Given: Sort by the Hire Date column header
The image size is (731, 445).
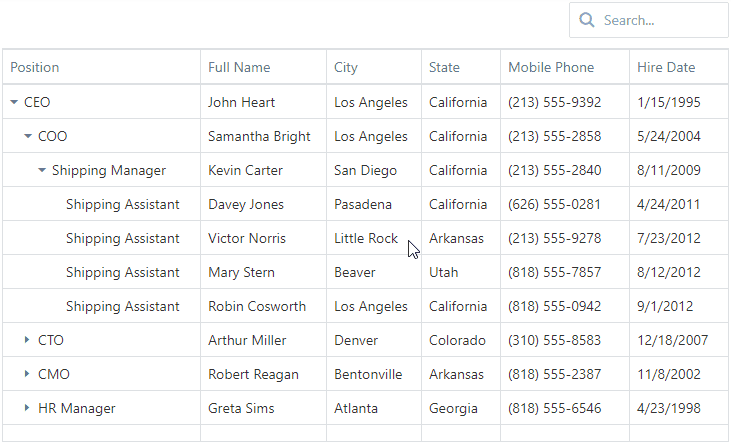Looking at the screenshot, I should click(x=666, y=67).
